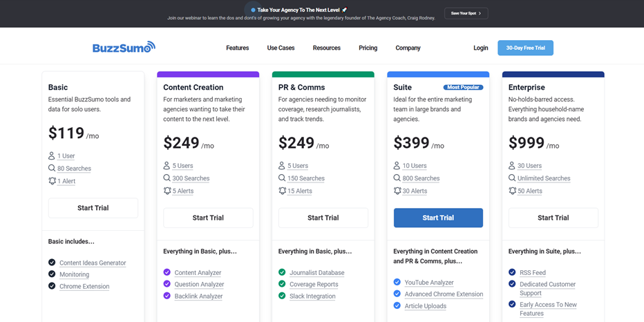Image resolution: width=644 pixels, height=322 pixels.
Task: Open the Journalist Database link
Action: point(317,273)
